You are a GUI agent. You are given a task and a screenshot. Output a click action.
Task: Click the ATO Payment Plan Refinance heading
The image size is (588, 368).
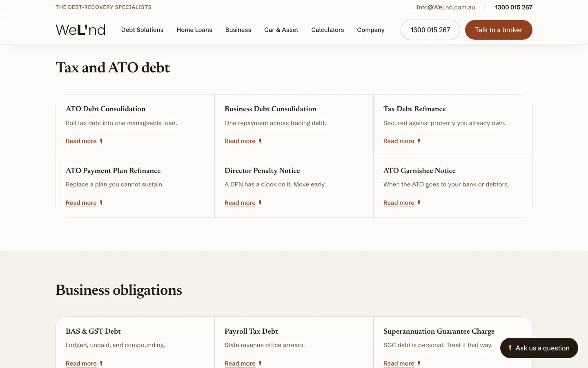point(113,171)
